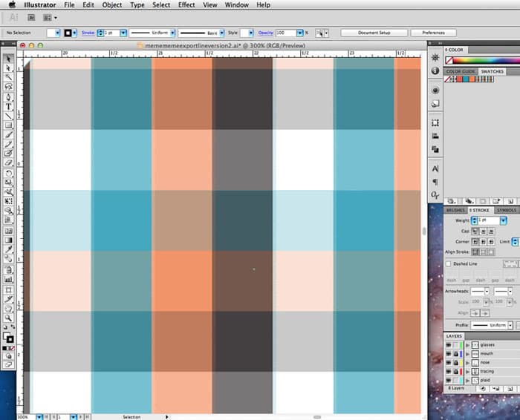Select the Gradient tool
This screenshot has width=520, height=420.
[x=8, y=240]
